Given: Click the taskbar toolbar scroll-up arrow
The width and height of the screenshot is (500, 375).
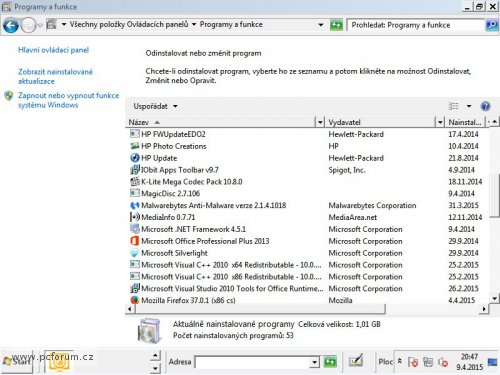Looking at the screenshot, I should pyautogui.click(x=155, y=356).
